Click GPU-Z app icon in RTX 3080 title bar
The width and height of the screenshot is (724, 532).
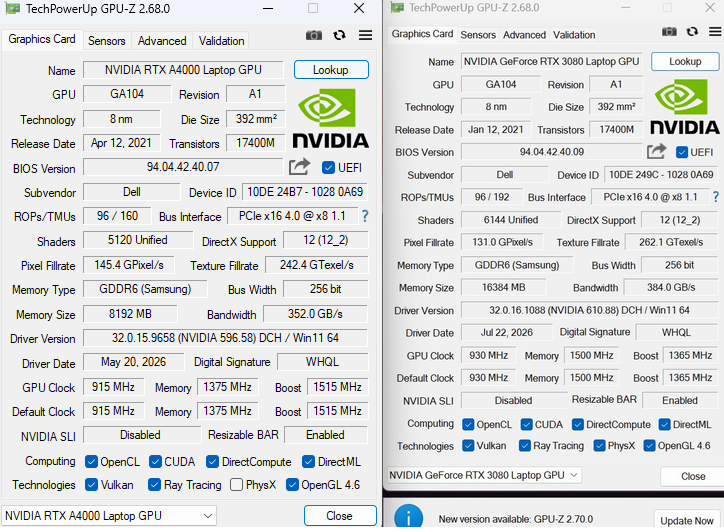pyautogui.click(x=397, y=7)
